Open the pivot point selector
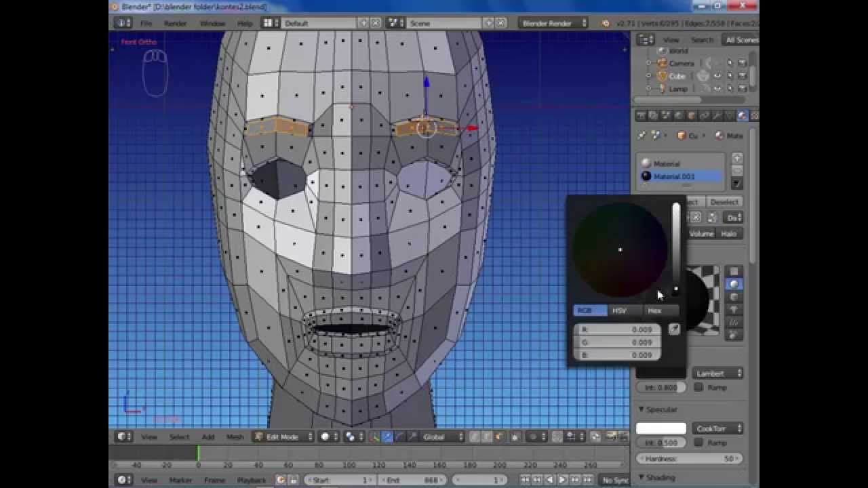The height and width of the screenshot is (488, 868). (354, 437)
